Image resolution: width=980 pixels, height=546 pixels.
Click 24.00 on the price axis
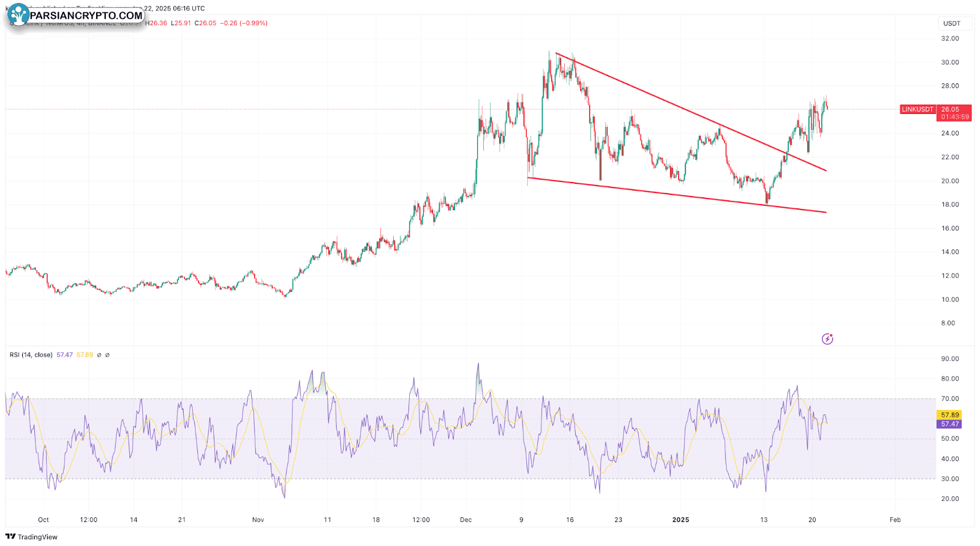pos(950,134)
